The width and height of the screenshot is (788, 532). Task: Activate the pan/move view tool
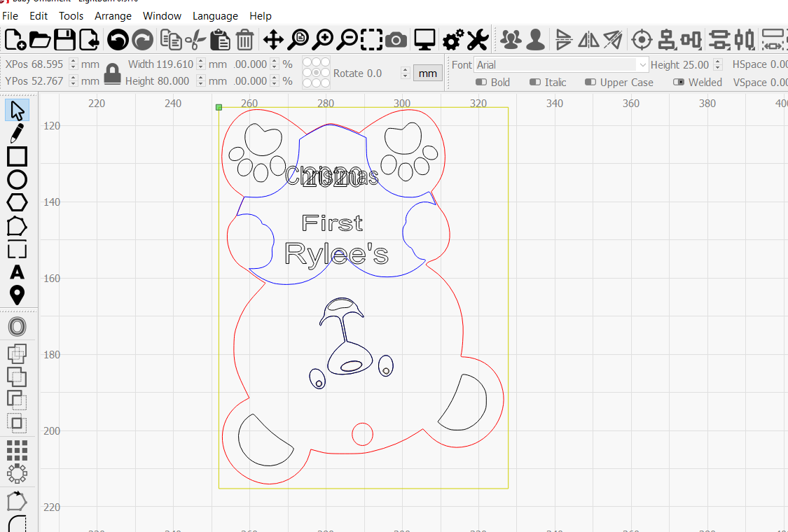(x=273, y=40)
